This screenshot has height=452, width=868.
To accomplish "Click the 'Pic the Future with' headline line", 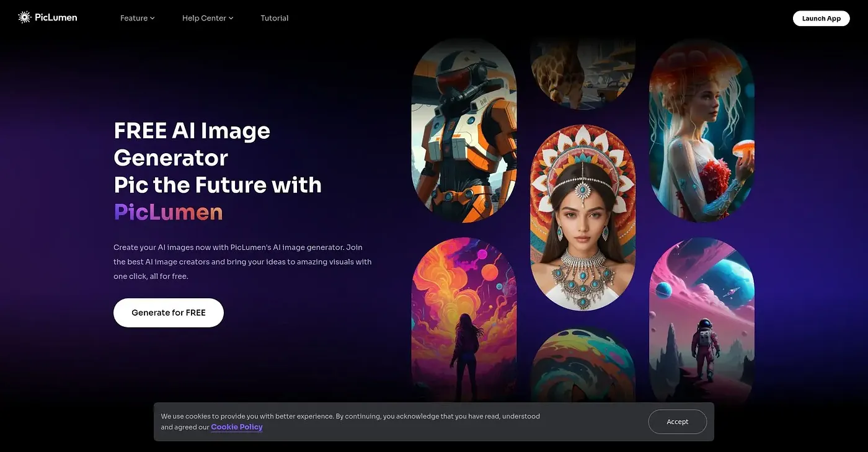I will click(218, 185).
